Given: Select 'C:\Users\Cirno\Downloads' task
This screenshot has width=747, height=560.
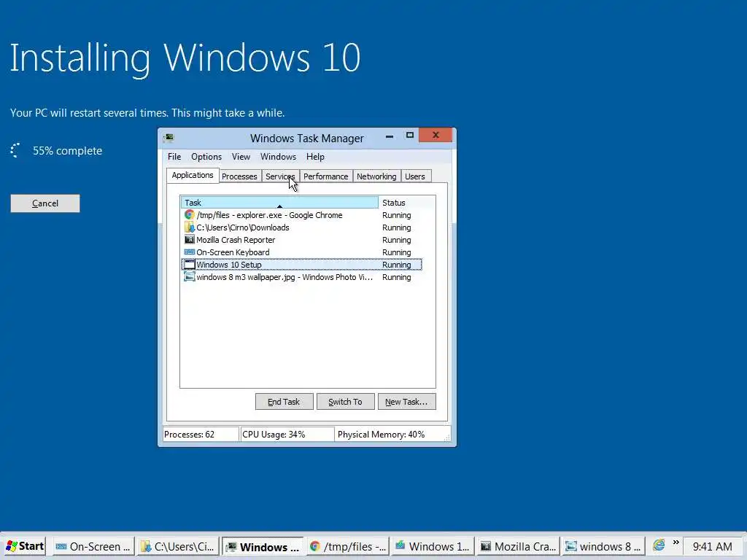Looking at the screenshot, I should [x=301, y=227].
